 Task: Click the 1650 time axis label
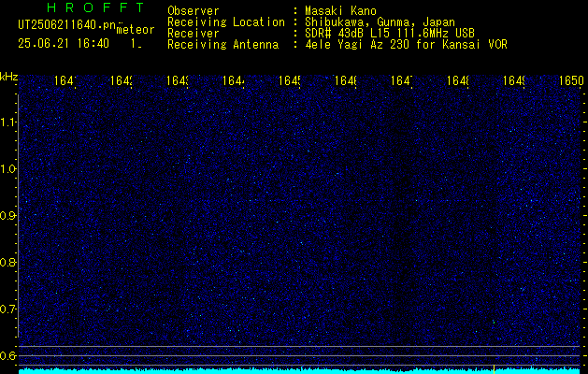click(571, 80)
